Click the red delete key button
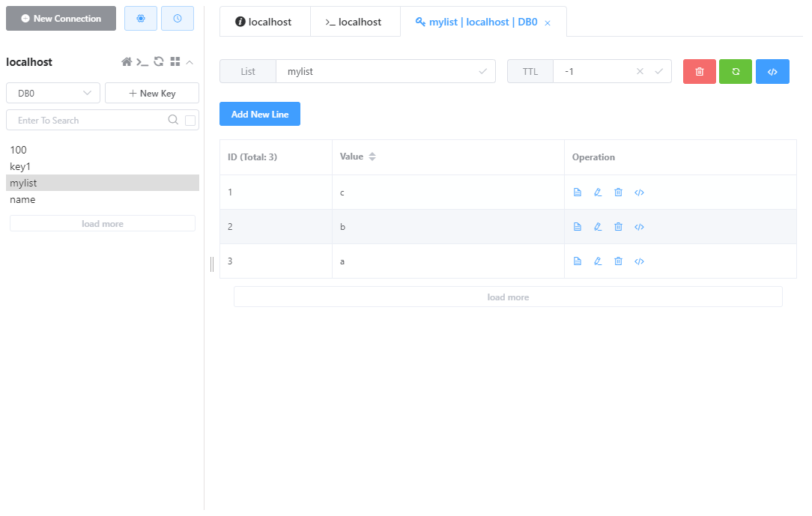The image size is (812, 516). (x=700, y=71)
